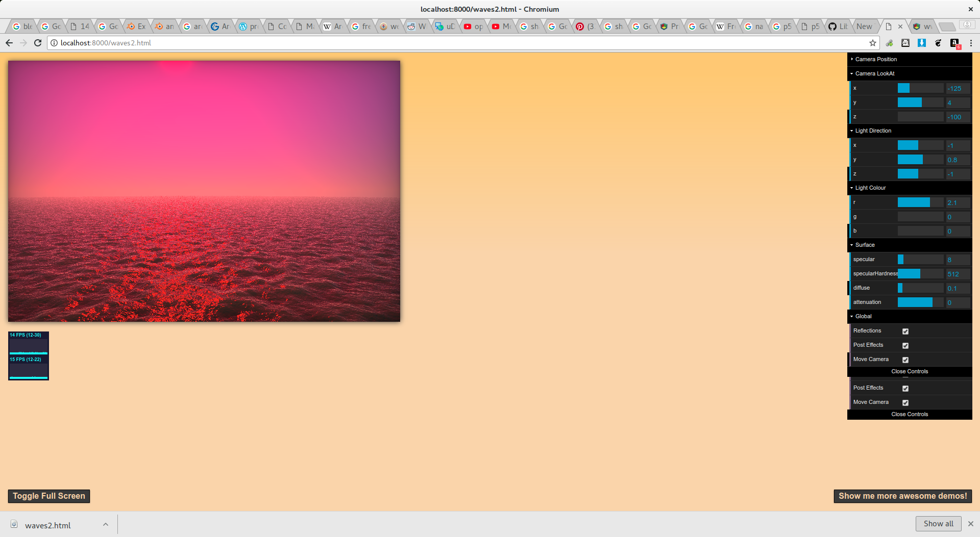
Task: Switch to the Pinterest tab
Action: 585,27
